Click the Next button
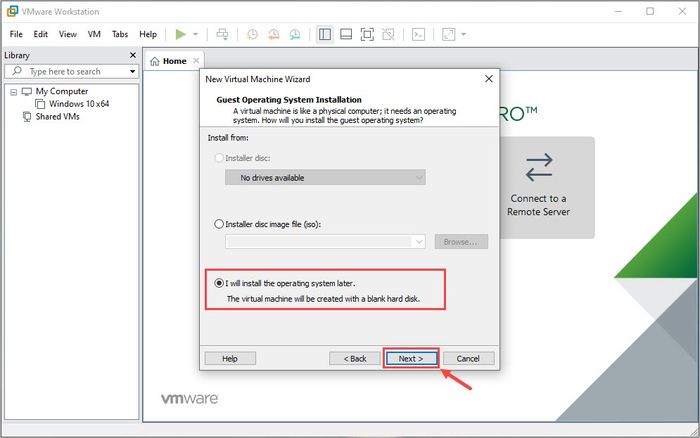This screenshot has width=700, height=438. (x=411, y=359)
